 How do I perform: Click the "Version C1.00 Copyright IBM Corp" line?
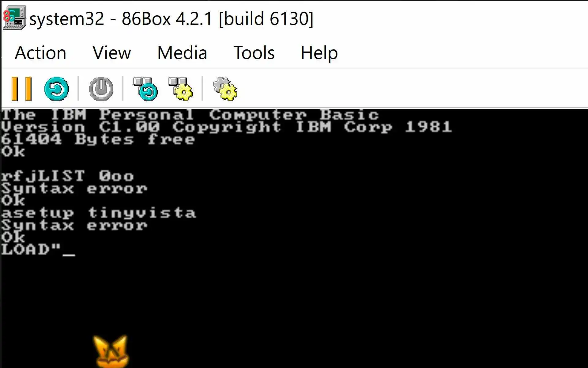coord(227,127)
